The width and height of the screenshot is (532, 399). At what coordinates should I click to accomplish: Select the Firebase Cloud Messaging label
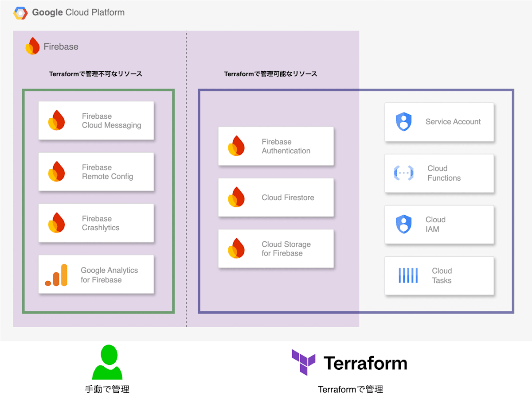pyautogui.click(x=111, y=120)
